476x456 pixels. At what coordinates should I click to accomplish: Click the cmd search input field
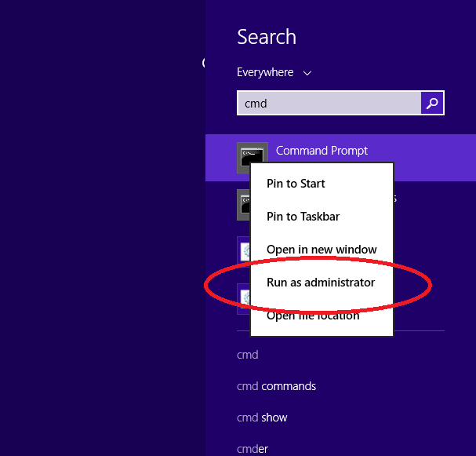click(329, 103)
